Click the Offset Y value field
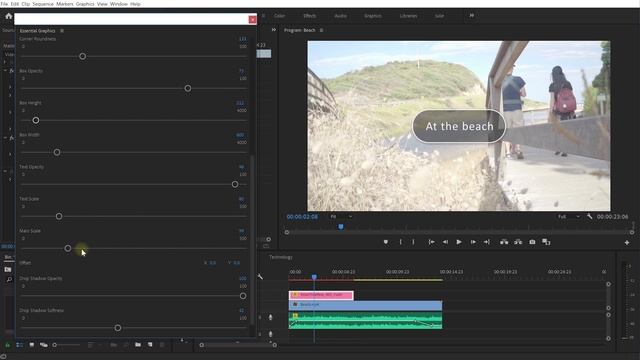 click(237, 263)
